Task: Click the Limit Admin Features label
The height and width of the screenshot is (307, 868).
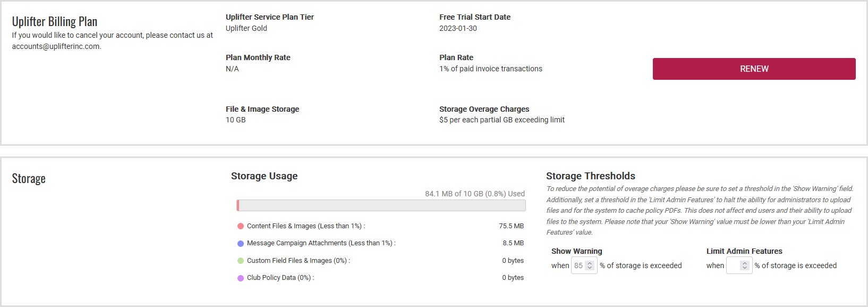Action: click(x=744, y=251)
